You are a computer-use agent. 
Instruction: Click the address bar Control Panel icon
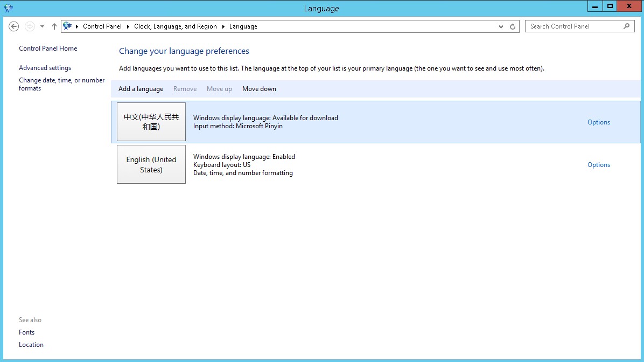coord(67,26)
